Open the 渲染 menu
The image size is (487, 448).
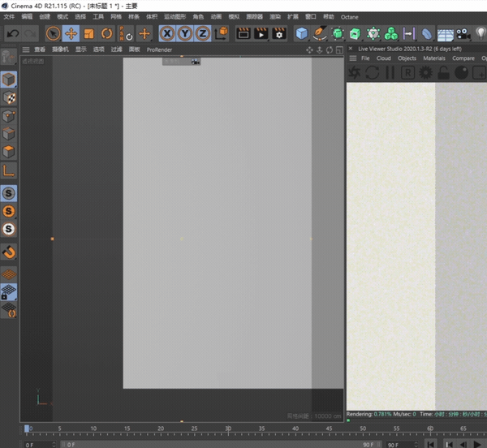275,17
